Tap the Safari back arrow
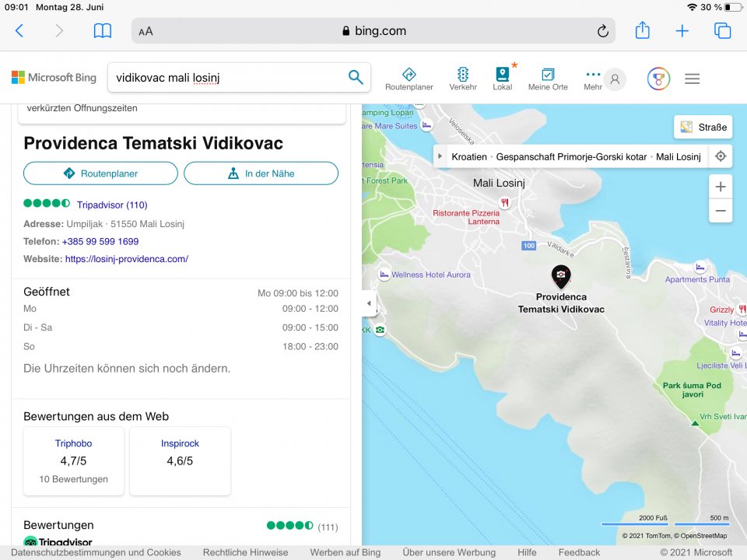 (x=19, y=31)
